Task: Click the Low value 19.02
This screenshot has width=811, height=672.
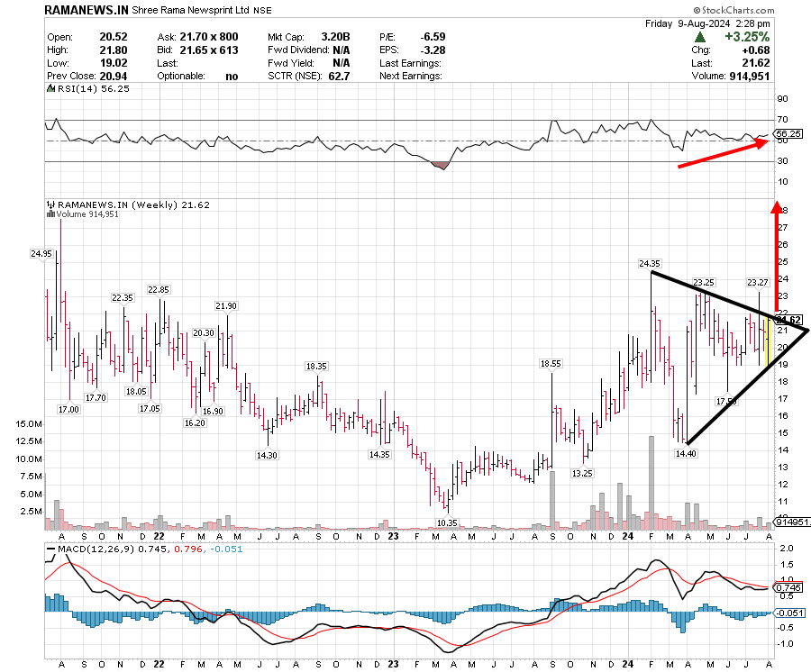Action: [114, 63]
